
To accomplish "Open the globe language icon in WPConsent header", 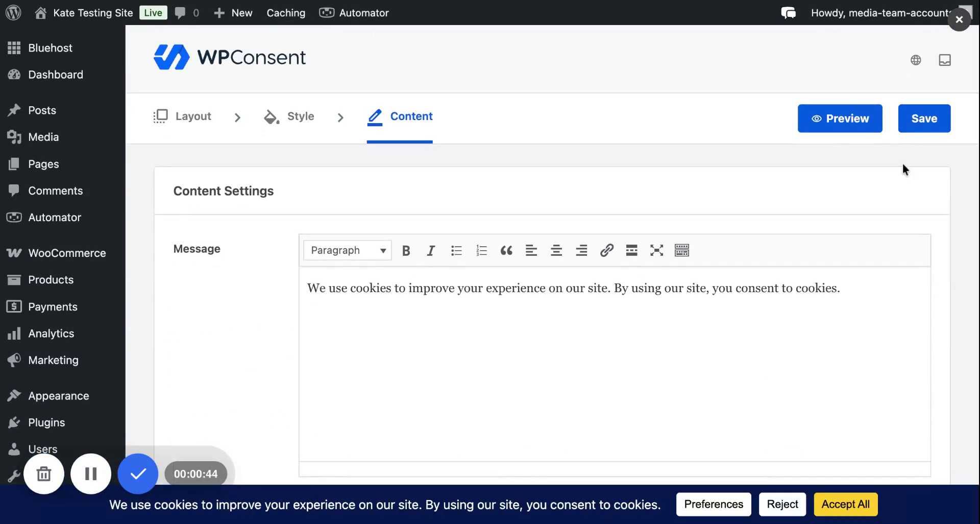I will (915, 60).
